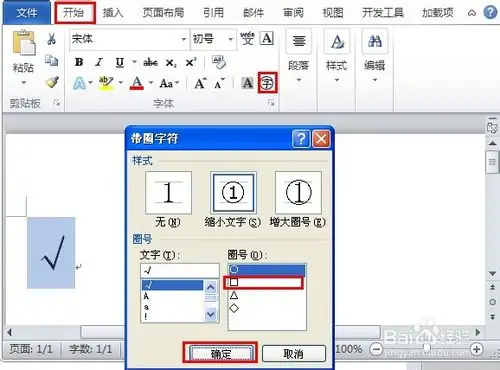Choose the 增大圈号 (E) style option
500x370 pixels.
[298, 193]
